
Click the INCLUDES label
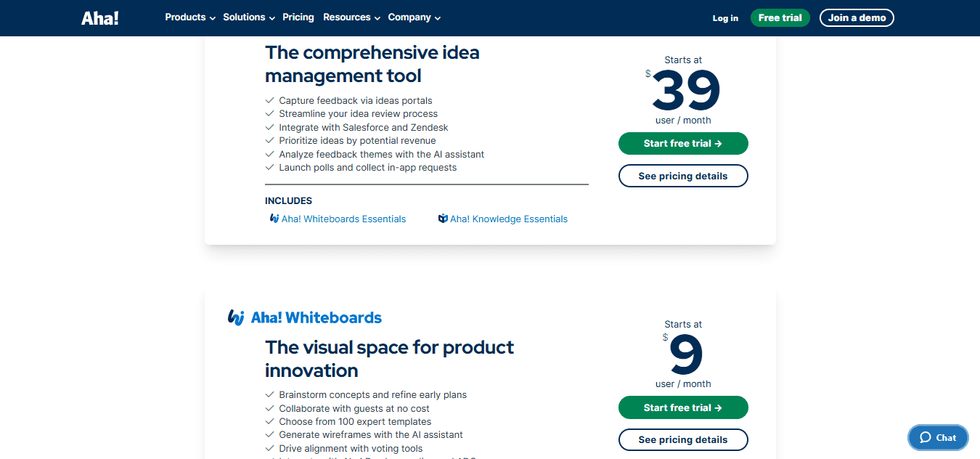coord(289,200)
